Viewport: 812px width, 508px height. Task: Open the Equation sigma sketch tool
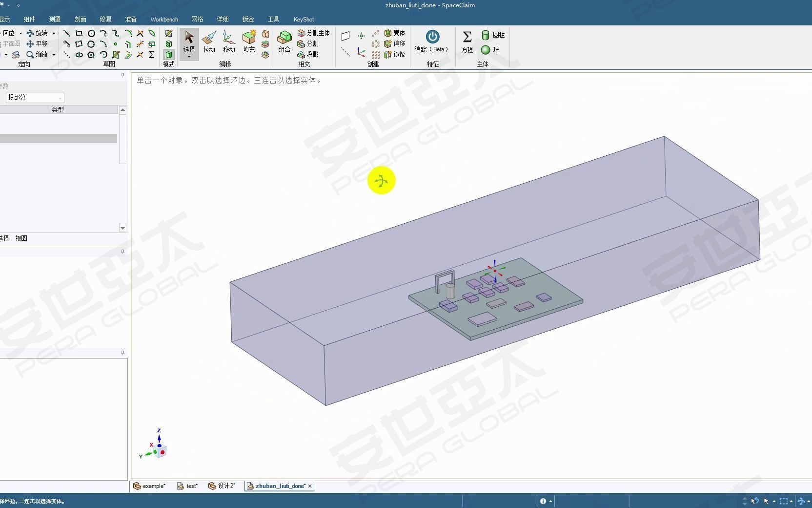click(x=152, y=55)
